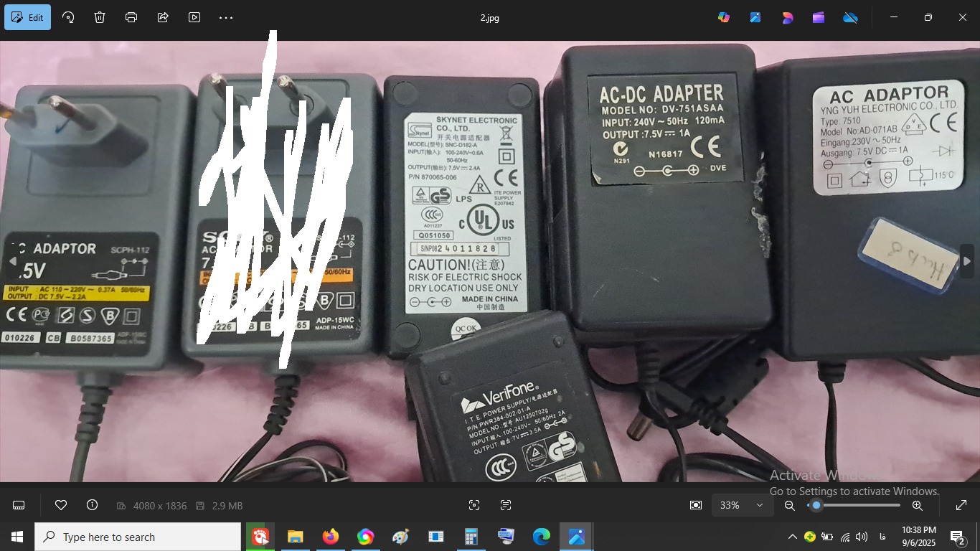Open the Wi-Fi network tray icon
Viewport: 980px width, 551px height.
coord(845,537)
